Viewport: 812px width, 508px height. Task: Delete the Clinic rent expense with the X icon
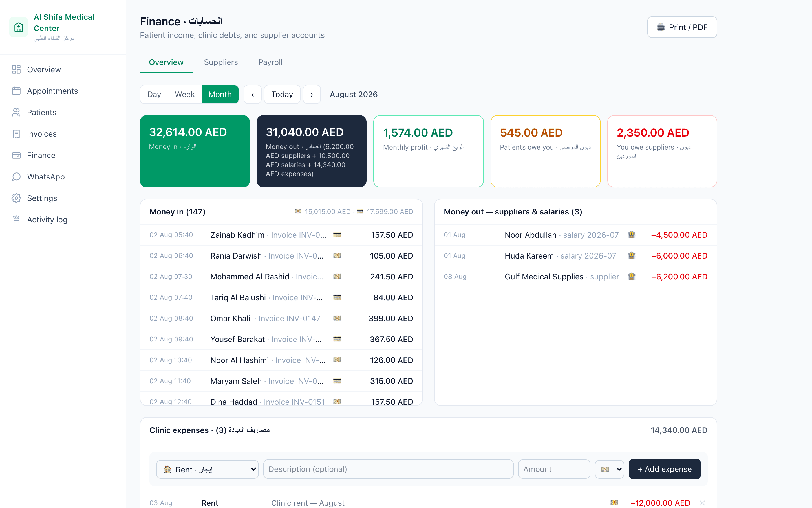[x=702, y=503]
